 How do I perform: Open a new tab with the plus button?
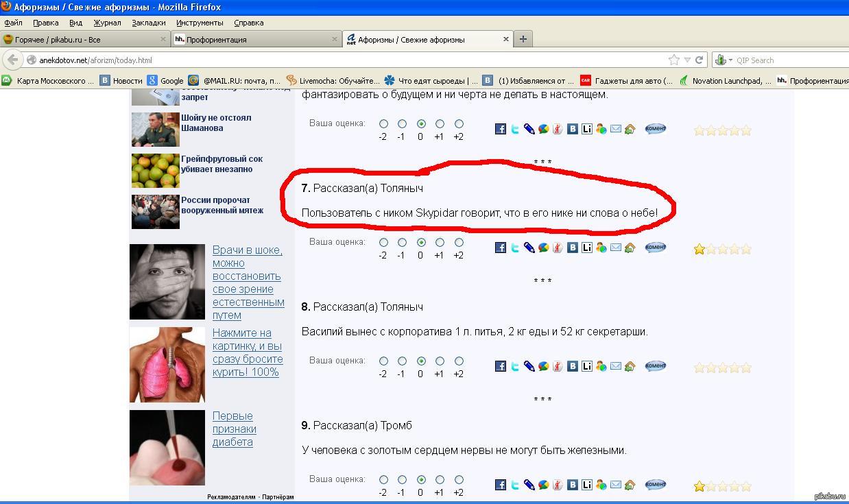click(x=523, y=39)
